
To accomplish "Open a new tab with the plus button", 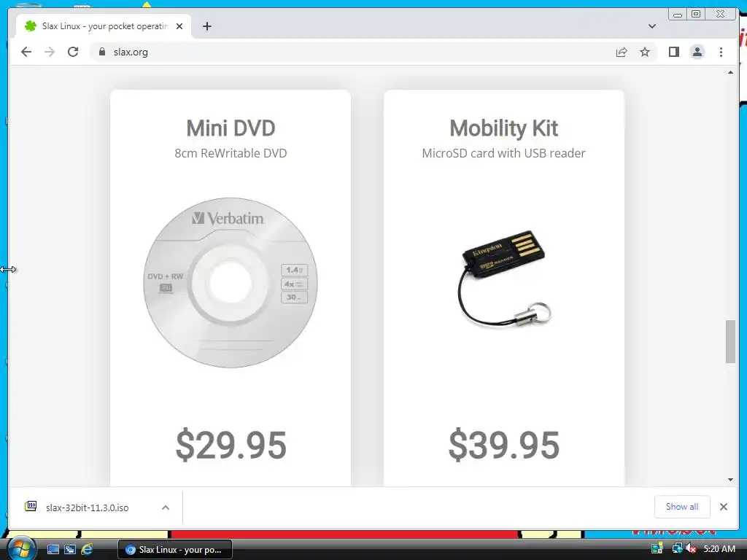I will tap(206, 26).
